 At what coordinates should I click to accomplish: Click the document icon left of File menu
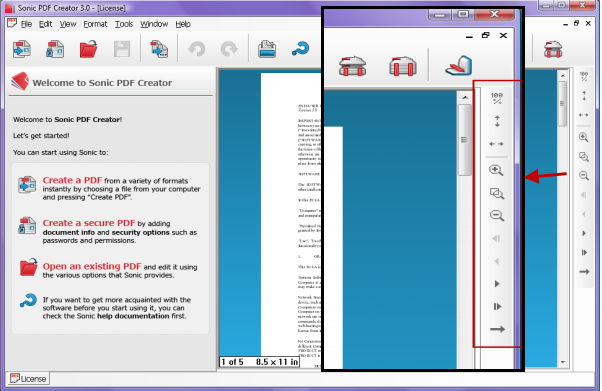(12, 23)
